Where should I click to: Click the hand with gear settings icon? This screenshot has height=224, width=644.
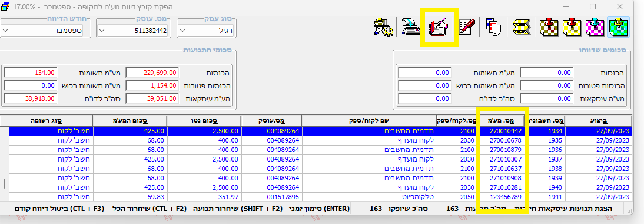[x=383, y=28]
